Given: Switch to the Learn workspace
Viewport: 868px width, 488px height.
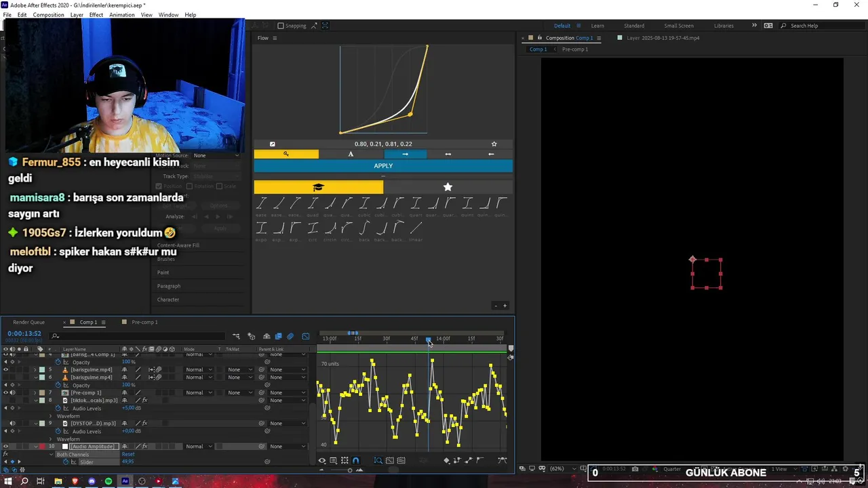Looking at the screenshot, I should pos(597,26).
